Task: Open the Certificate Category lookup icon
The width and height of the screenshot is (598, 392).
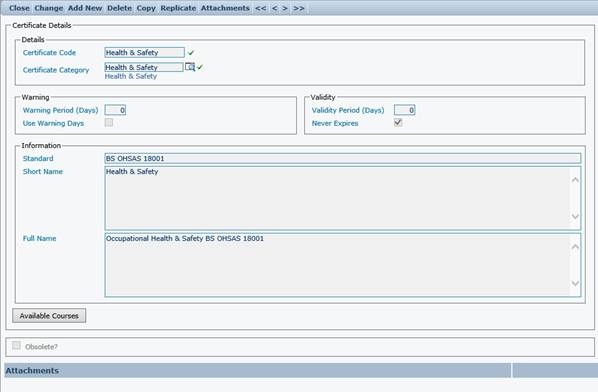Action: pyautogui.click(x=190, y=67)
